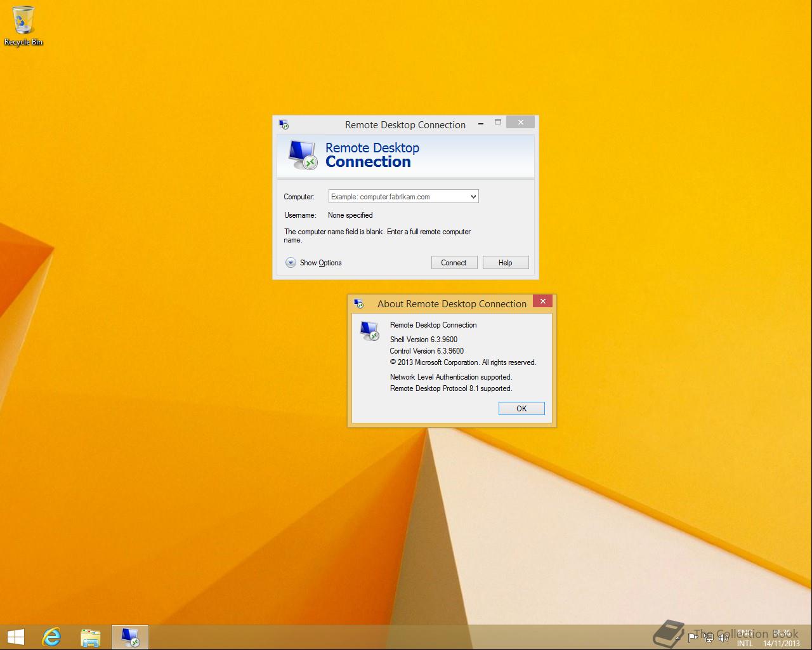Click the 'Shell Version 6.3.9600' text

point(424,340)
